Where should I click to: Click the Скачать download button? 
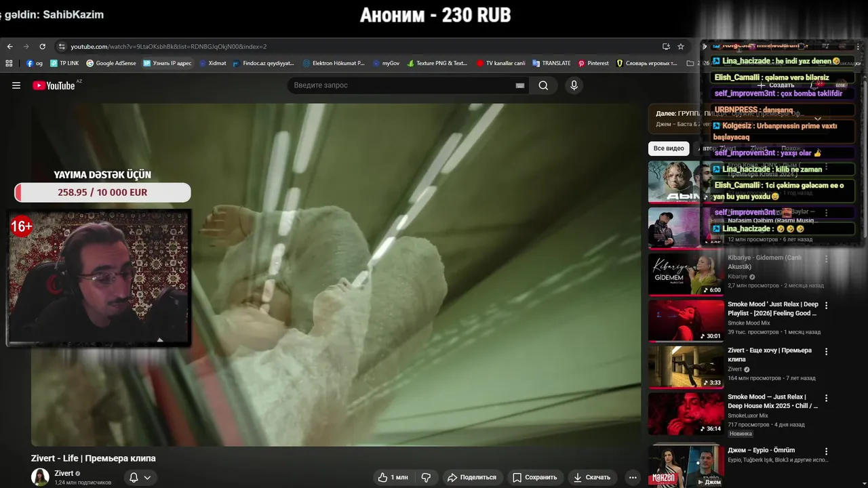[592, 477]
